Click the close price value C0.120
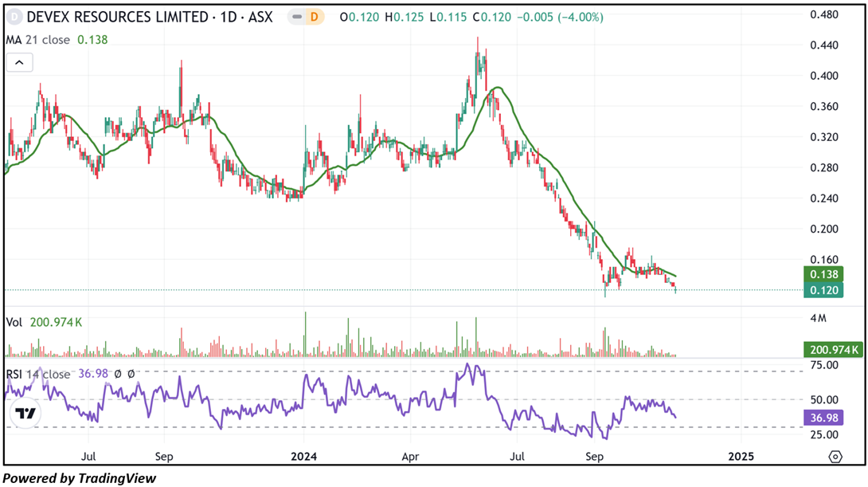Image resolution: width=868 pixels, height=487 pixels. pos(492,18)
